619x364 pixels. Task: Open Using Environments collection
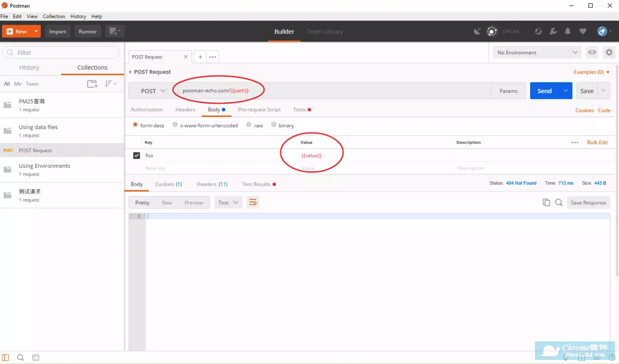pos(62,169)
